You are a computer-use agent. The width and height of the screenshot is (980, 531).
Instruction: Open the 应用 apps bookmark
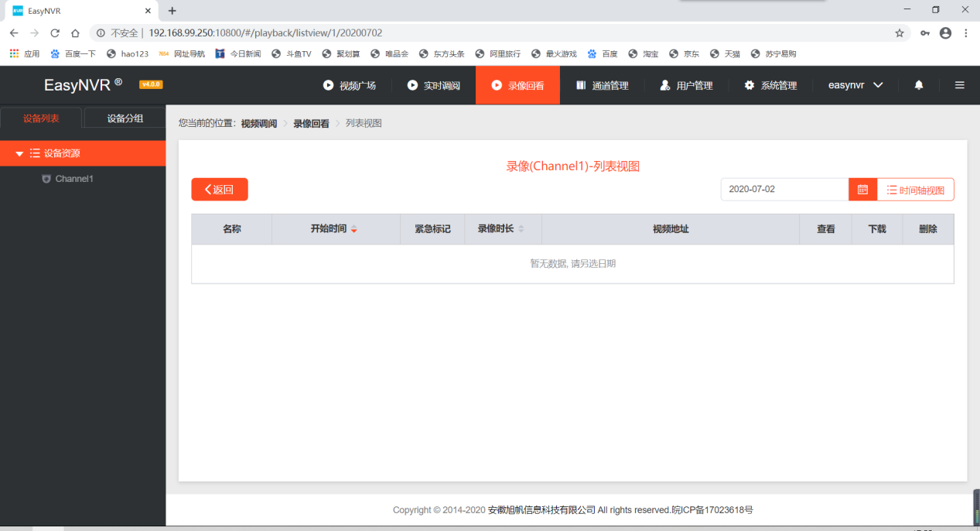25,54
